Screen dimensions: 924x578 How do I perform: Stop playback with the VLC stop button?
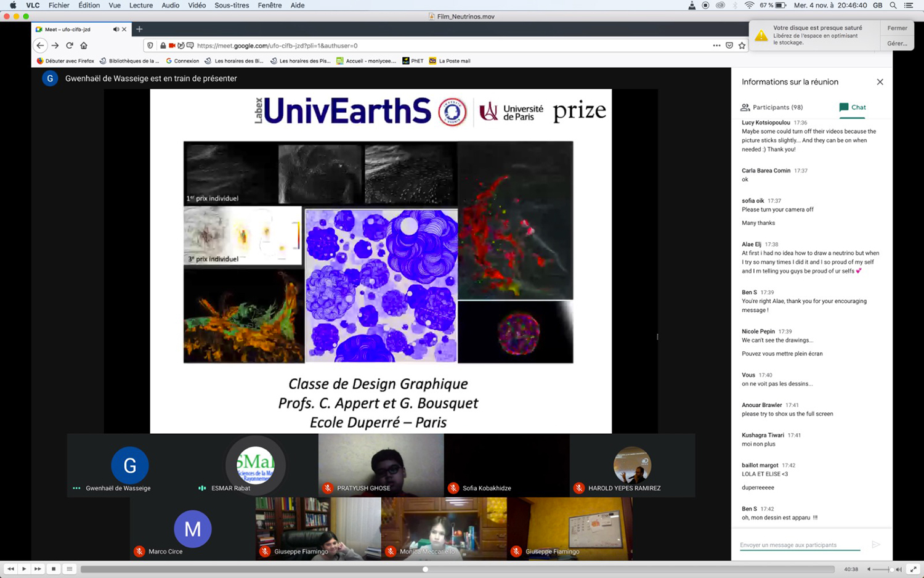[x=54, y=569]
